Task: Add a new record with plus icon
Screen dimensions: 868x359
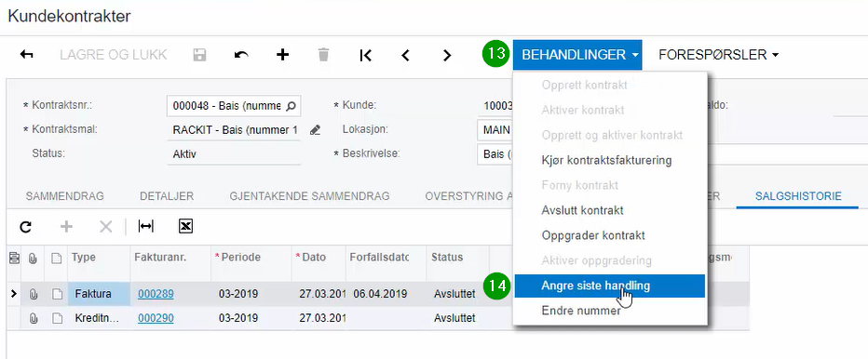Action: coord(283,55)
